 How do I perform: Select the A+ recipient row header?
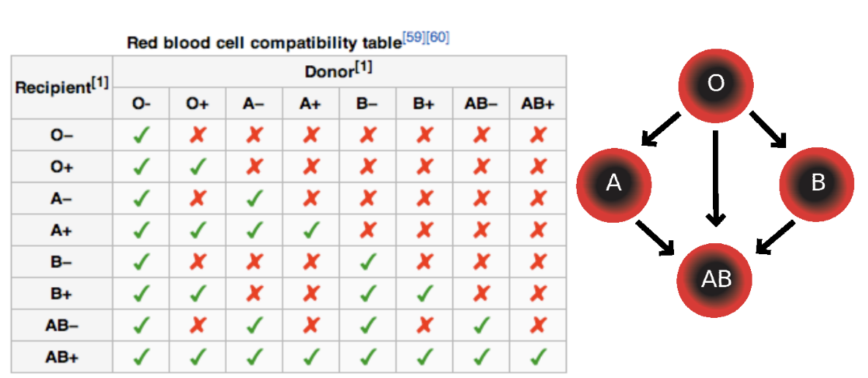click(62, 229)
